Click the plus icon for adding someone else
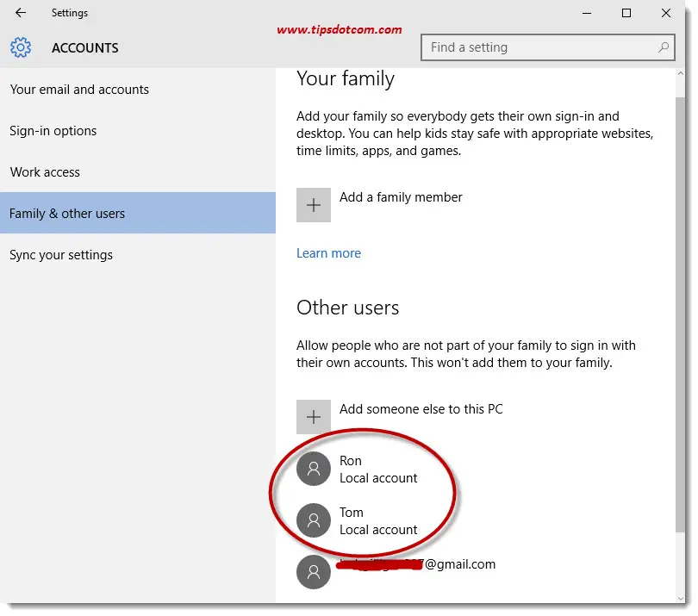The height and width of the screenshot is (616, 698). click(314, 417)
